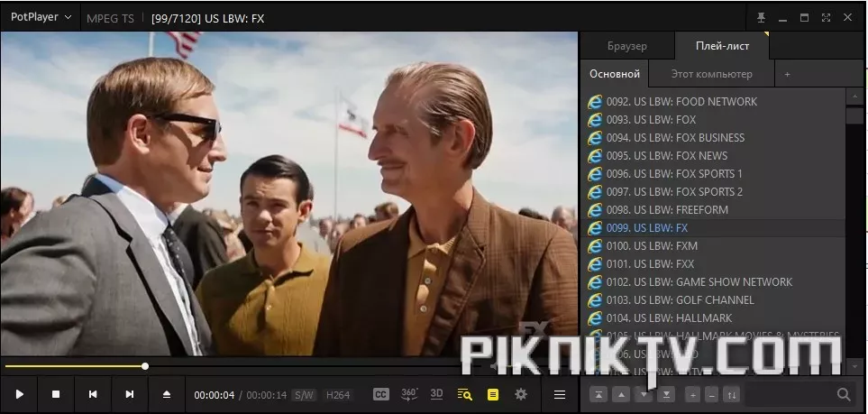Click the S/W decoder indicator
This screenshot has height=414, width=868.
click(304, 395)
